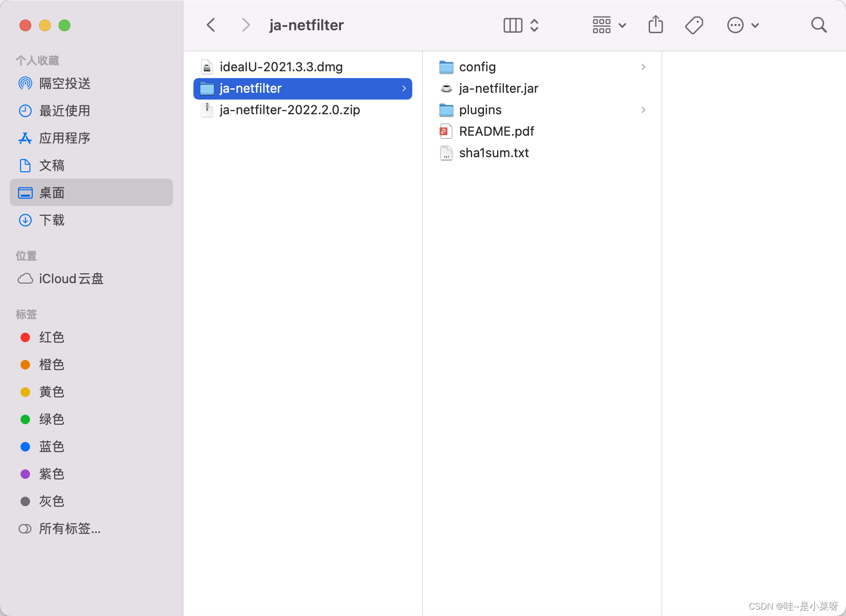Expand the group-by dropdown arrow
This screenshot has height=616, width=846.
point(622,25)
